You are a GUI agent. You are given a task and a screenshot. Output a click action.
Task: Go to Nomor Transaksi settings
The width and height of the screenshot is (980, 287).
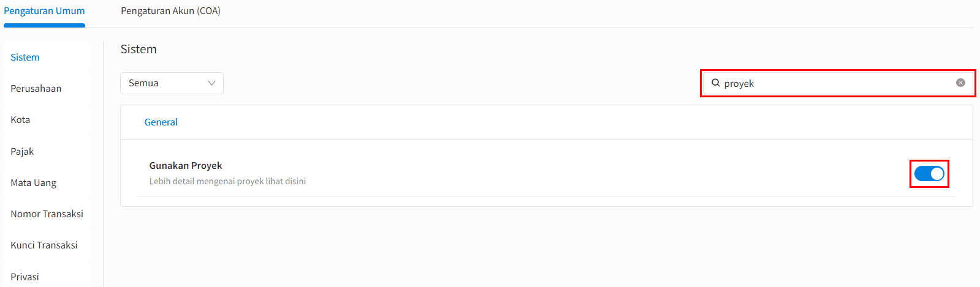[x=47, y=214]
